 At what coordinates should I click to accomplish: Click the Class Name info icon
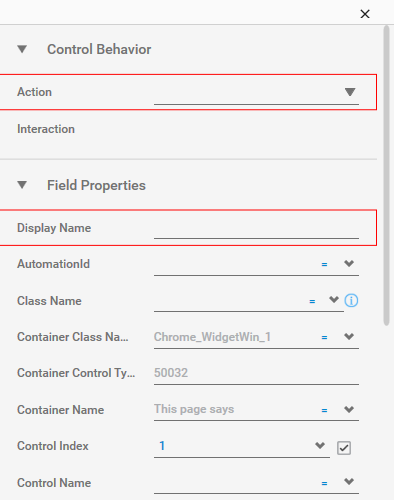tap(351, 300)
